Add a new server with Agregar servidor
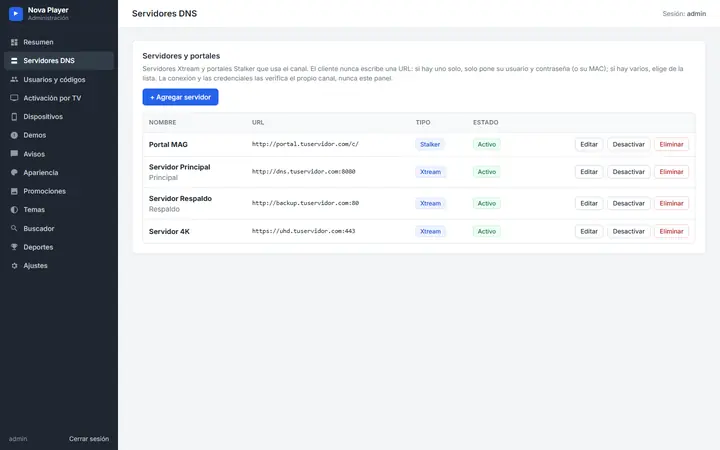This screenshot has height=450, width=720. (x=180, y=97)
